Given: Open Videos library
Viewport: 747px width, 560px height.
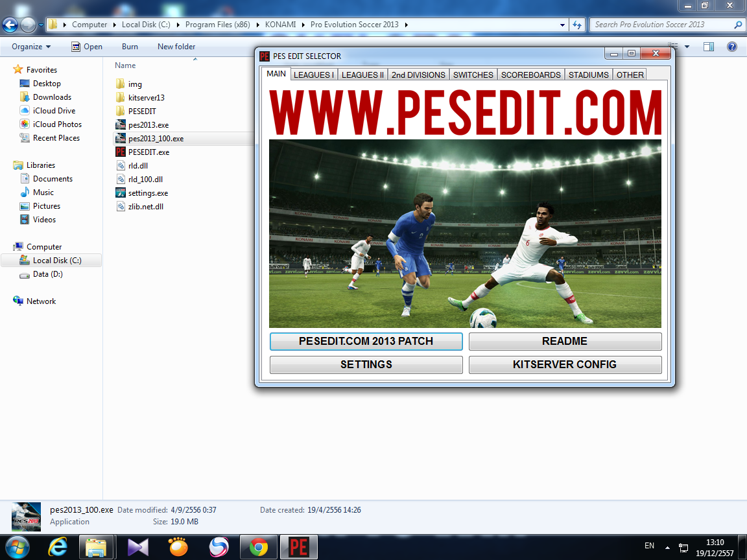Looking at the screenshot, I should click(44, 220).
